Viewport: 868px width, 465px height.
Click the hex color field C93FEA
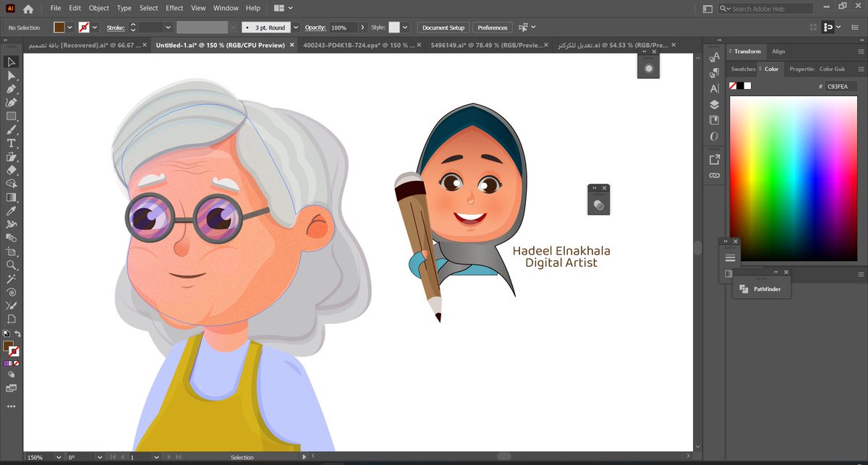(841, 86)
